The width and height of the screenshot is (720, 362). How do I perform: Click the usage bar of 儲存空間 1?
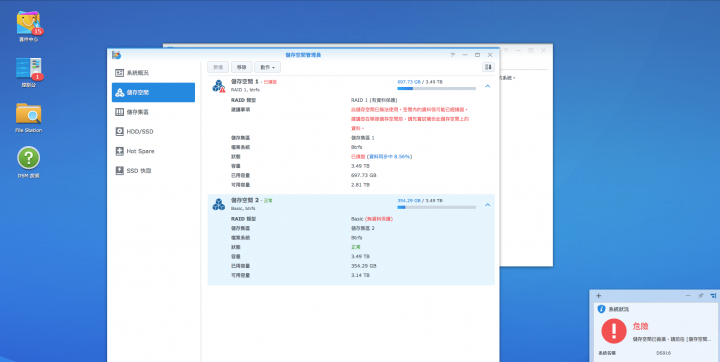pyautogui.click(x=436, y=88)
